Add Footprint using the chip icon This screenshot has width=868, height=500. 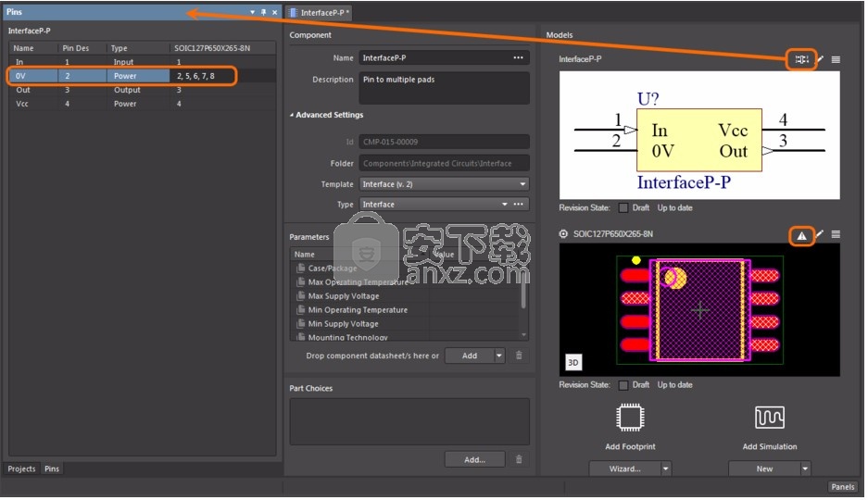[630, 417]
